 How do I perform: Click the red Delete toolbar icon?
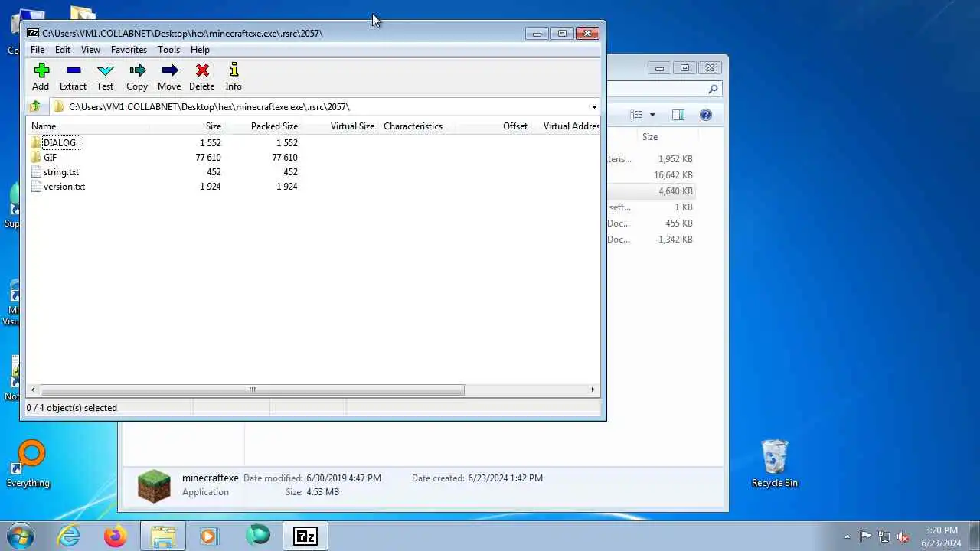(x=202, y=70)
